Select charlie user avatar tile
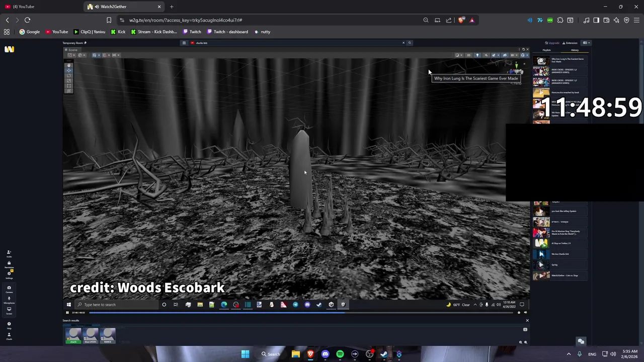Screen dimensions: 644x362 tap(73, 335)
